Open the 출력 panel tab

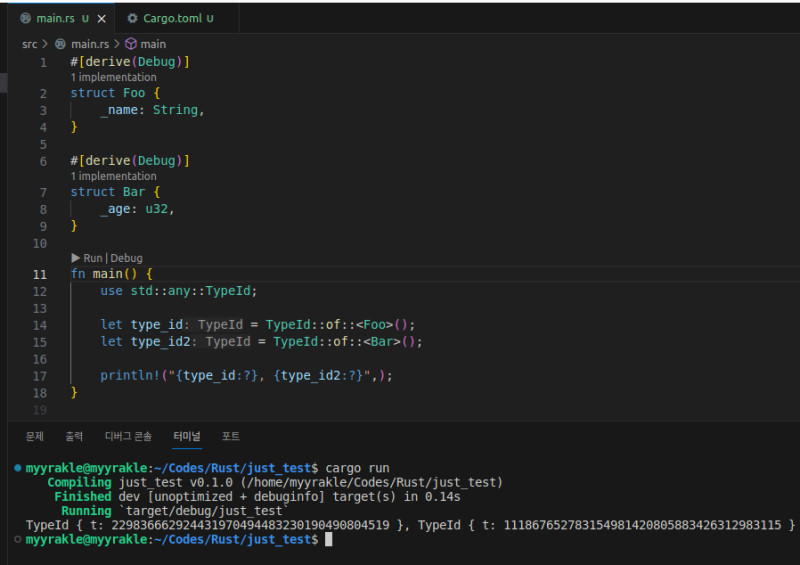tap(75, 436)
